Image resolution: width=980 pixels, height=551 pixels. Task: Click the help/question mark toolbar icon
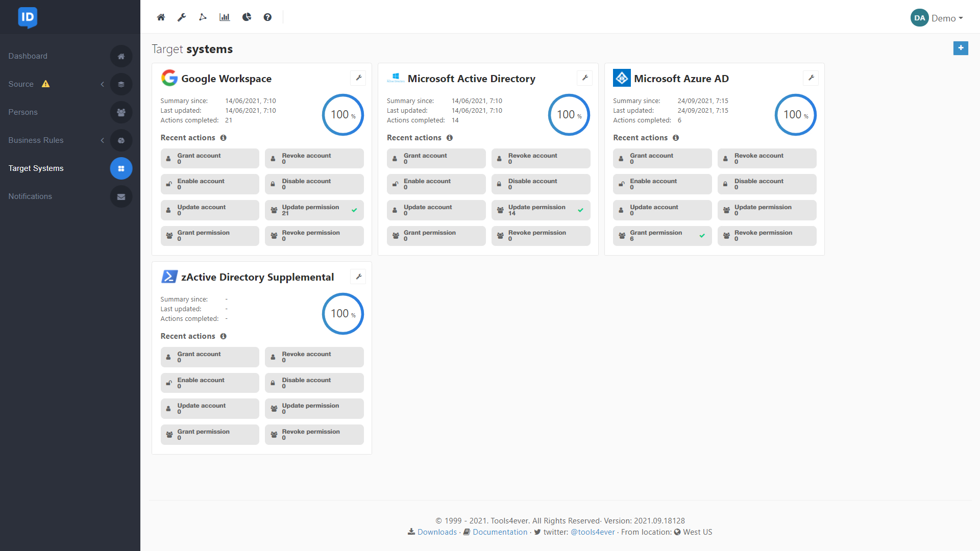[267, 17]
